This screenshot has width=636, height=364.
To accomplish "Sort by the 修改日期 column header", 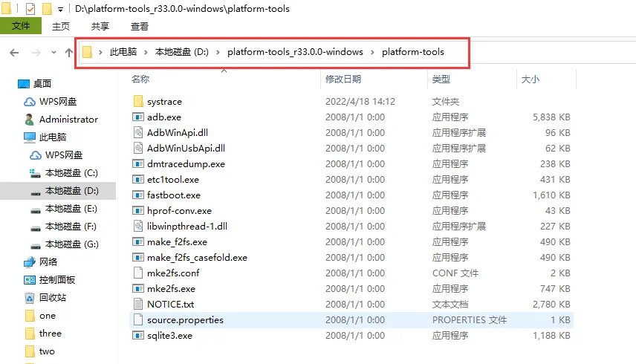I will click(x=343, y=79).
